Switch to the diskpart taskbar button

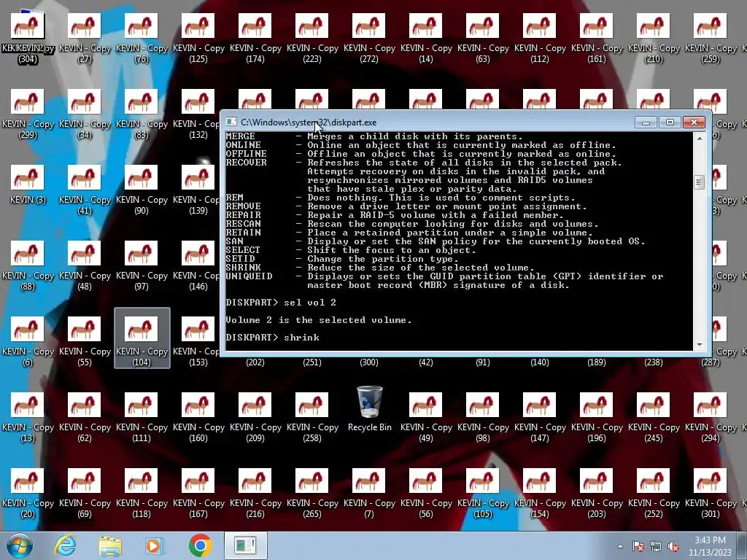point(246,545)
